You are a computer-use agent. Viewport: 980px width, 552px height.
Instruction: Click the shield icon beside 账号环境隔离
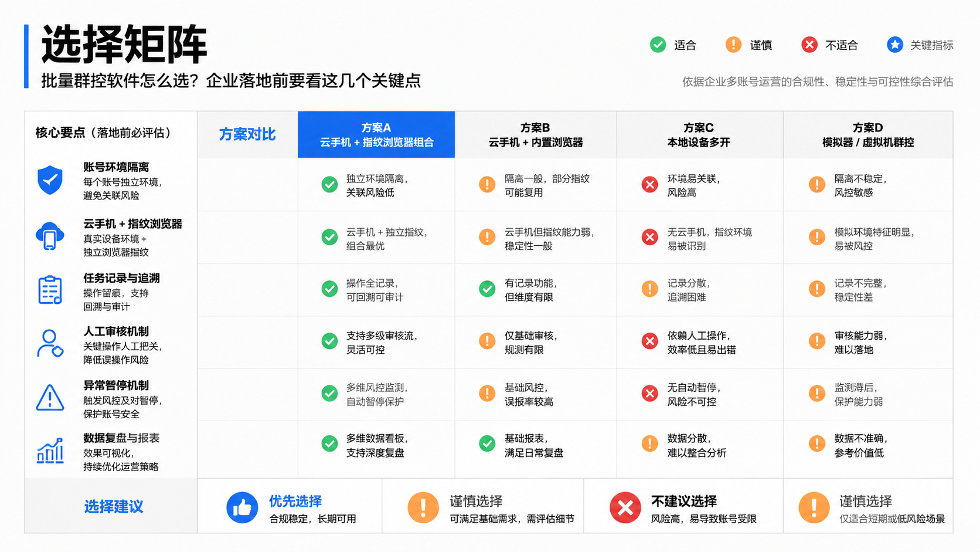(50, 180)
